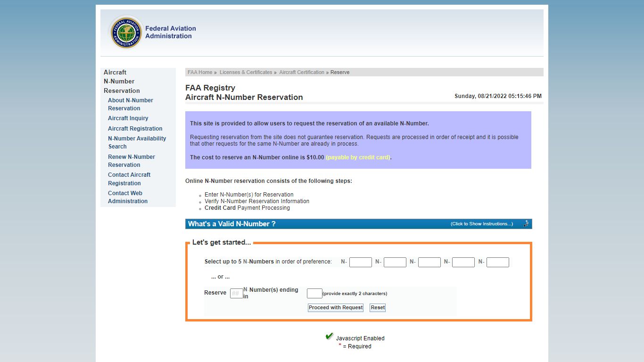Click the 'Enter N-Number(s) for Reservation' step
The width and height of the screenshot is (644, 362).
249,195
